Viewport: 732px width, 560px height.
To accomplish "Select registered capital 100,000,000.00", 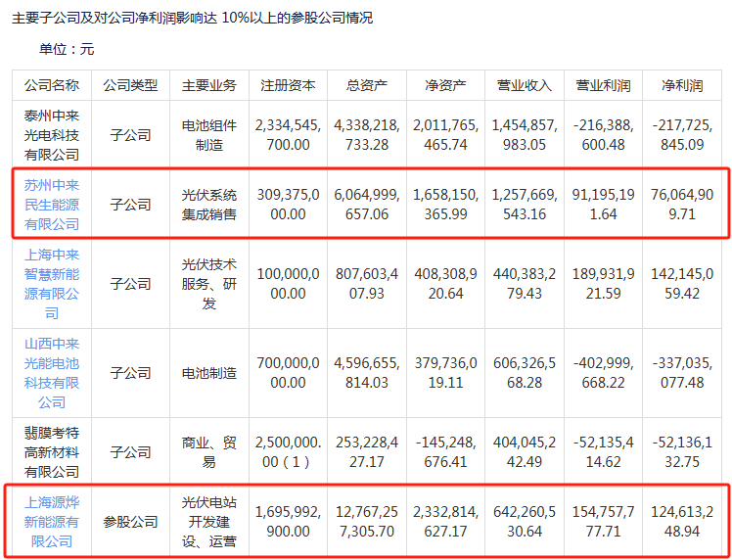I will 288,284.
